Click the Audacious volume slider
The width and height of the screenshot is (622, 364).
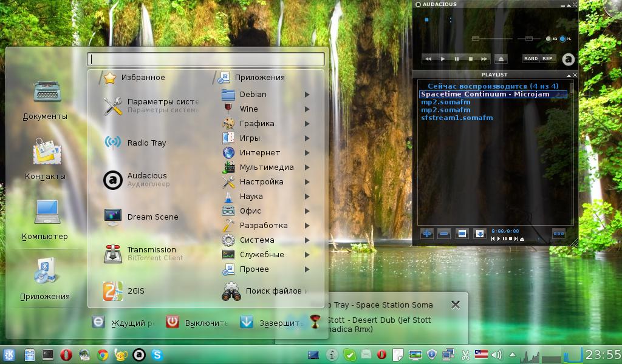point(476,39)
